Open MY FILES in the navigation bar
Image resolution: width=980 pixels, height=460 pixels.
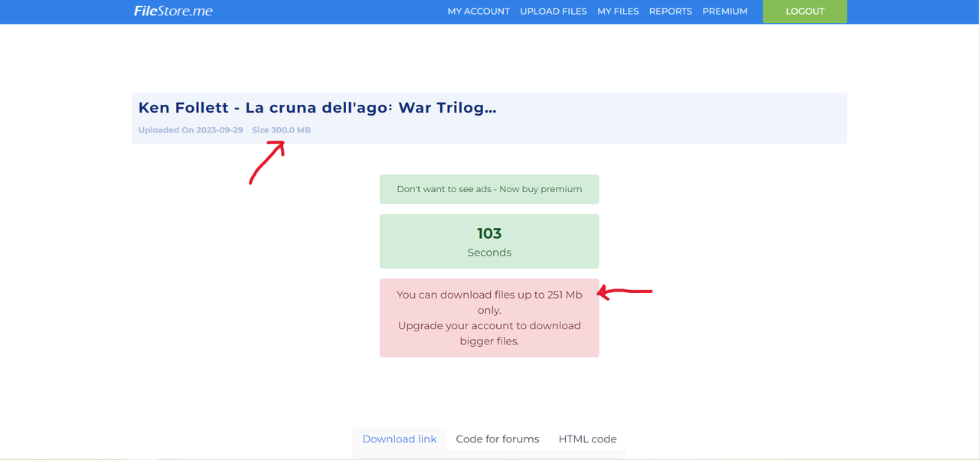(x=618, y=11)
